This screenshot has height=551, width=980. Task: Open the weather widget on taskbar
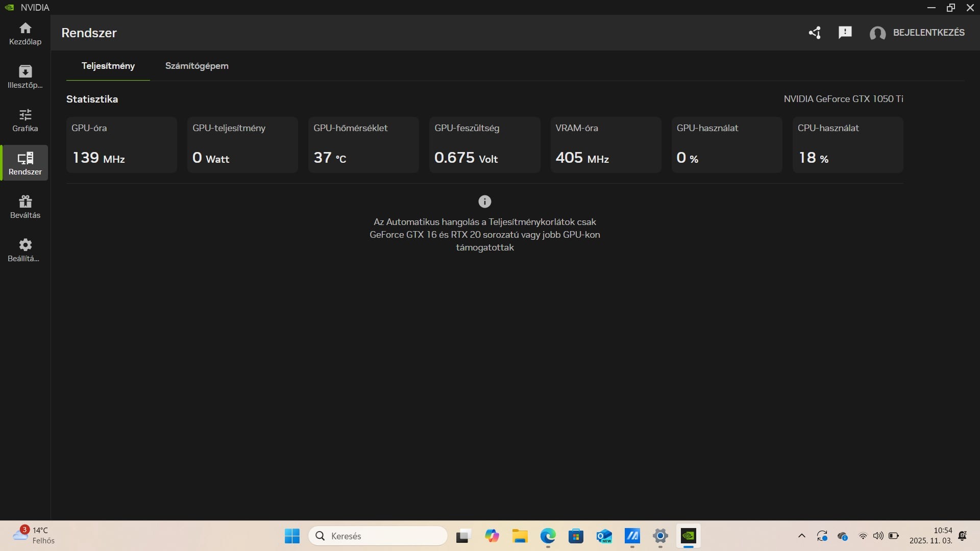click(34, 535)
